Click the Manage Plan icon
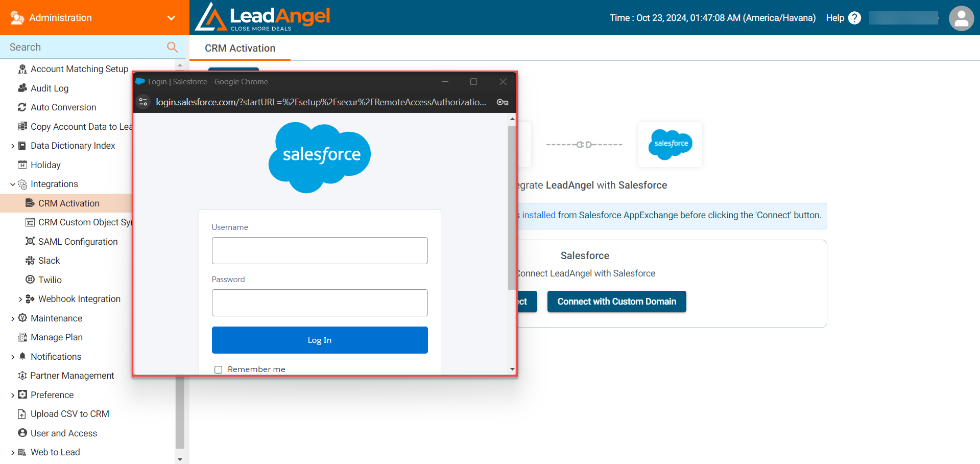This screenshot has width=980, height=464. click(22, 337)
